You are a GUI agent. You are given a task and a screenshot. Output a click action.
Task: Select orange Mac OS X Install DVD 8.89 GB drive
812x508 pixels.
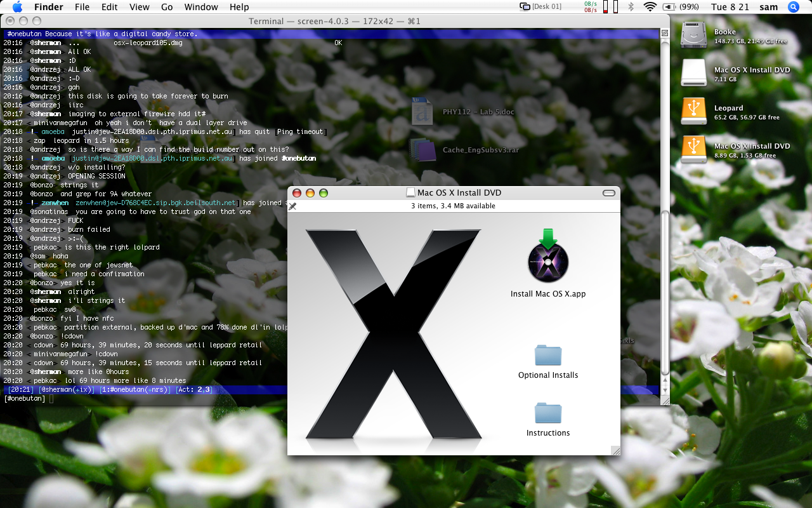point(693,150)
